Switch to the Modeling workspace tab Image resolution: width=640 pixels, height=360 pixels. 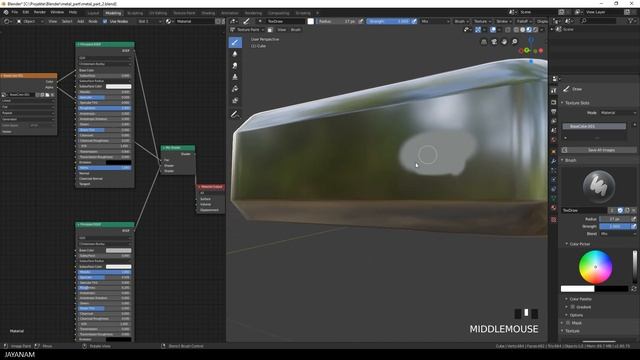pos(113,13)
